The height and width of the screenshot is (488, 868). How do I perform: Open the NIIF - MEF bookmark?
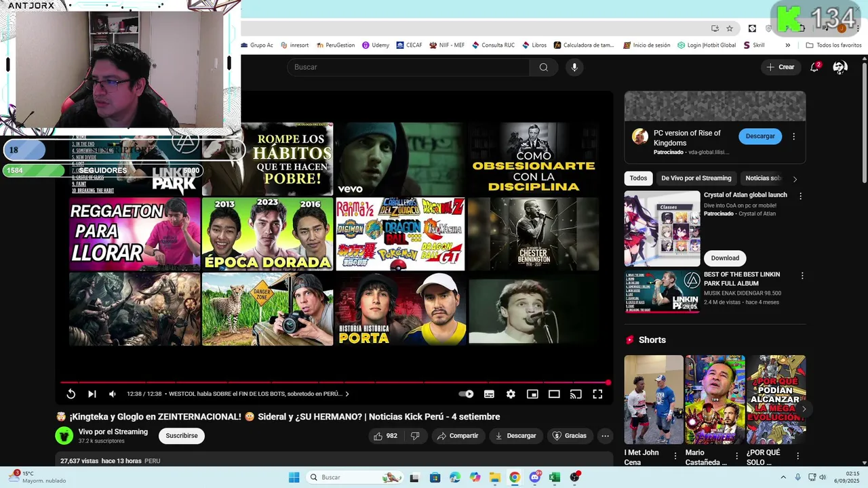[x=447, y=45]
